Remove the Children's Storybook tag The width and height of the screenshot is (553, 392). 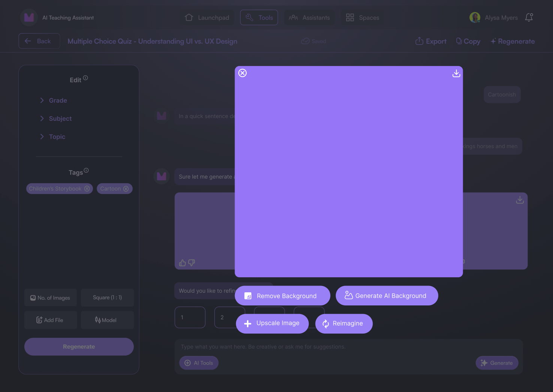click(87, 189)
